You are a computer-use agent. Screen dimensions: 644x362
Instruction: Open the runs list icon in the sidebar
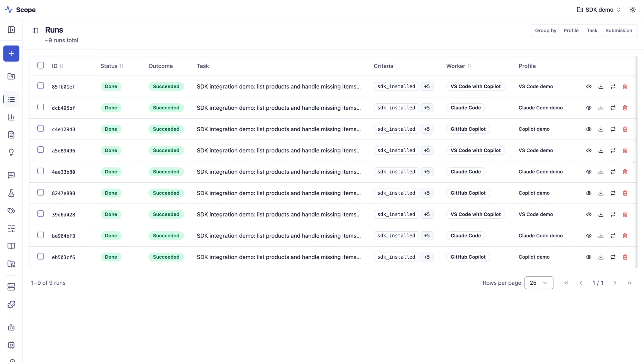[11, 99]
